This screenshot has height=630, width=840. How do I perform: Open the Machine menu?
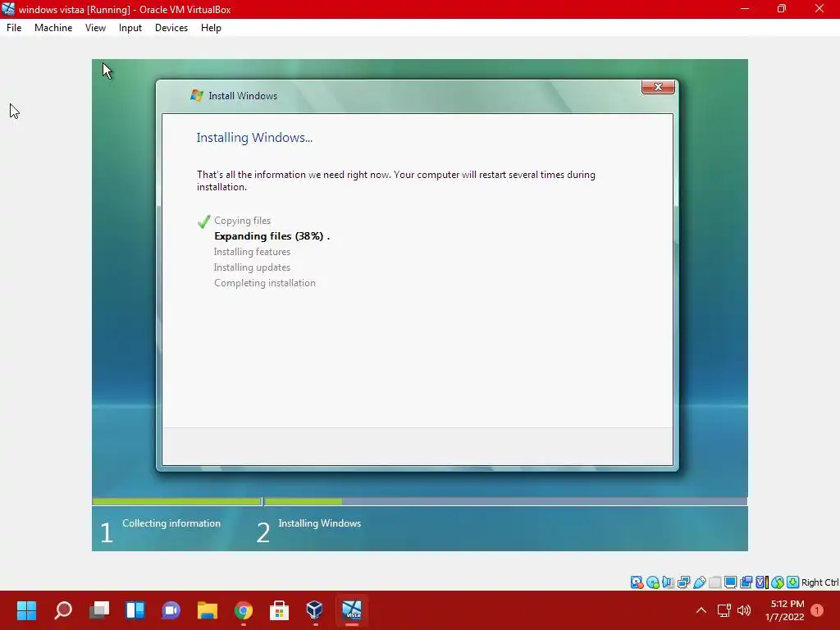(x=53, y=28)
